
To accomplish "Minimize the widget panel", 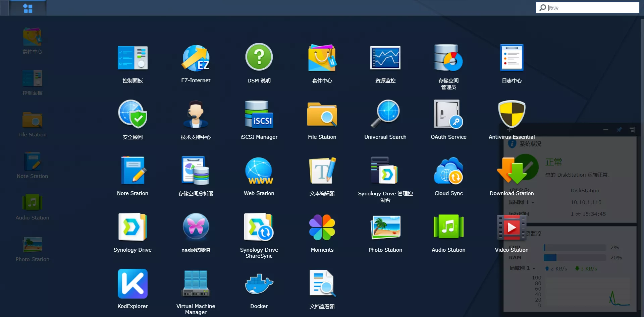I will point(605,130).
